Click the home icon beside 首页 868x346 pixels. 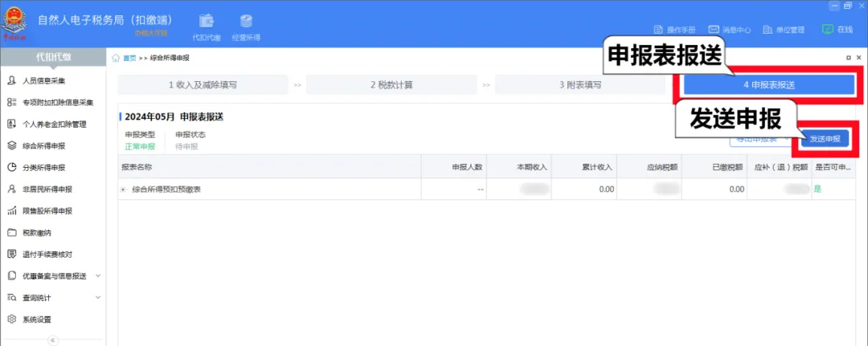[x=116, y=58]
